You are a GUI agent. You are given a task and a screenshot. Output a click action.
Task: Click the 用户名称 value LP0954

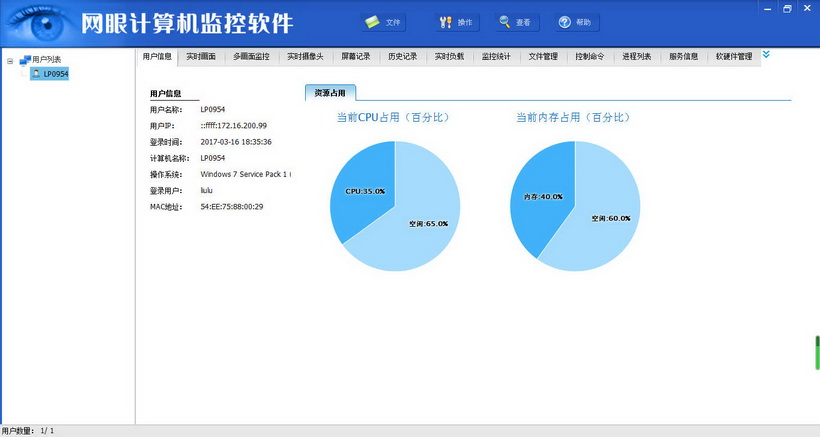point(213,110)
